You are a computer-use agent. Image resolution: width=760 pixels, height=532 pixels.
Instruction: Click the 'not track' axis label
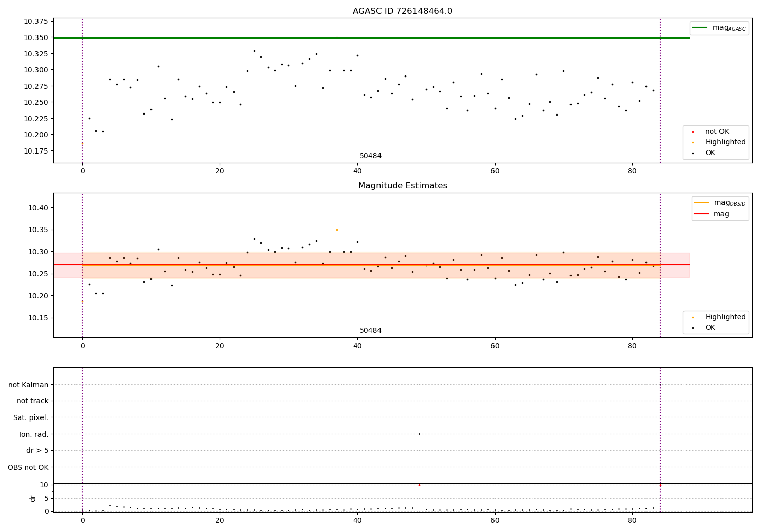pos(32,401)
